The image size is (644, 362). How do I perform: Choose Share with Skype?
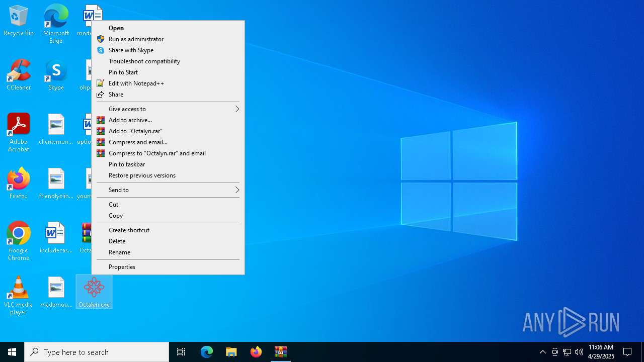(x=168, y=50)
